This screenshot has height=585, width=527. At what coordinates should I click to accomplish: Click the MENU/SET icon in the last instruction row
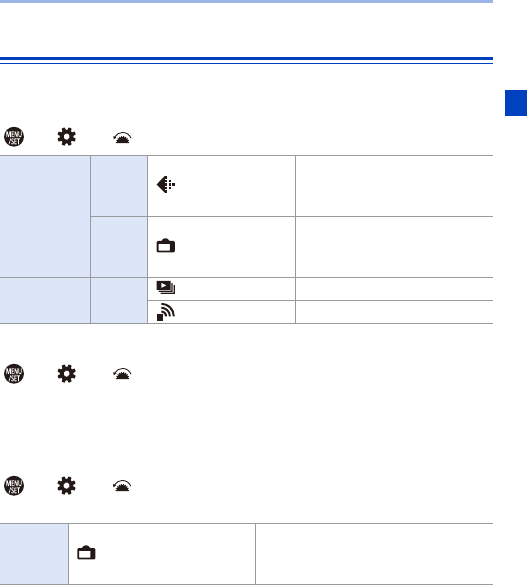coord(14,486)
